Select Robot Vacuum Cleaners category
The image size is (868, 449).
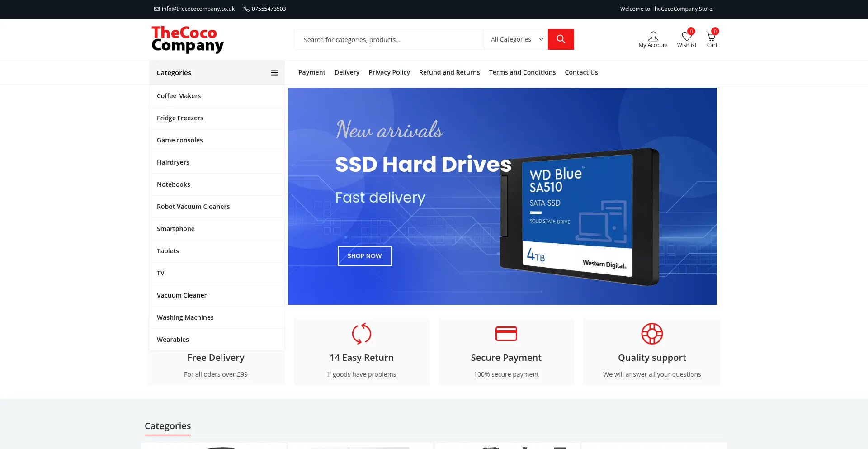tap(217, 207)
